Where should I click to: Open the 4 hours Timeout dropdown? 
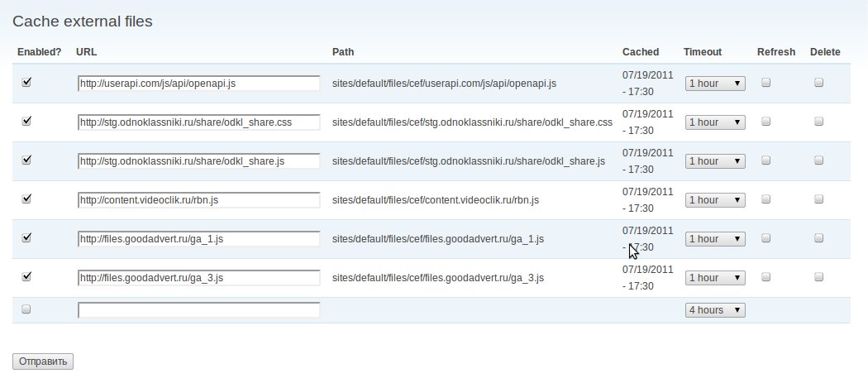[x=715, y=310]
